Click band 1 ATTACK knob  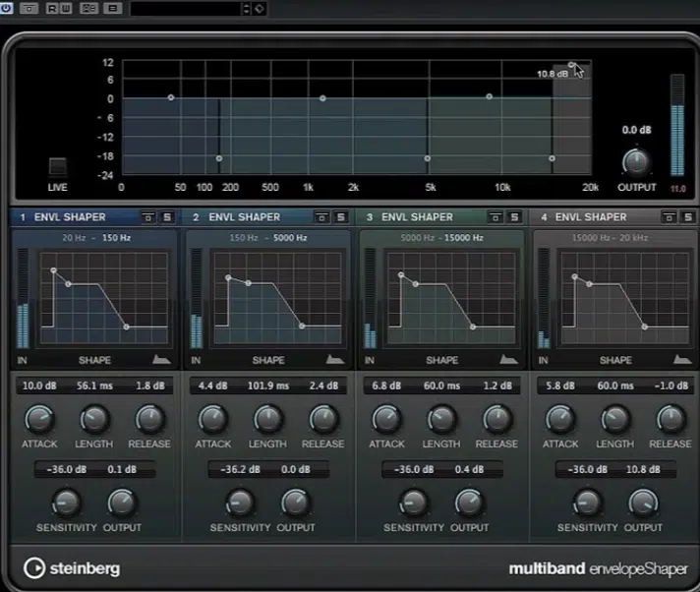(x=39, y=420)
